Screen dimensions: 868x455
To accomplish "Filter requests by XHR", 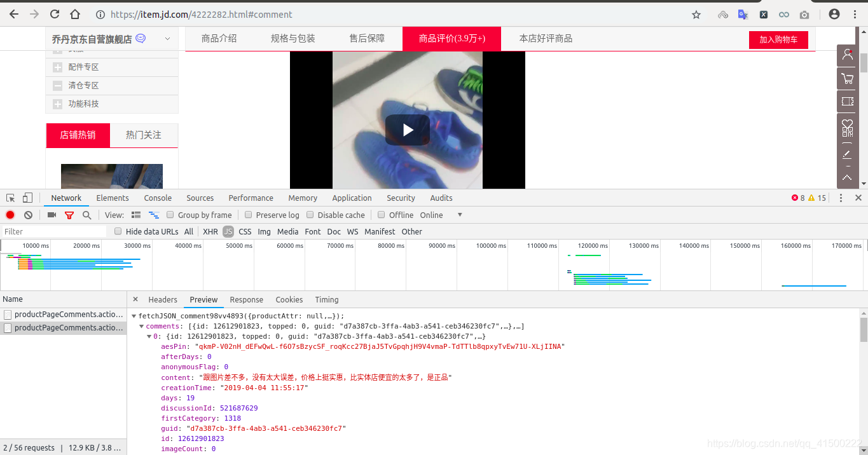I will [210, 232].
